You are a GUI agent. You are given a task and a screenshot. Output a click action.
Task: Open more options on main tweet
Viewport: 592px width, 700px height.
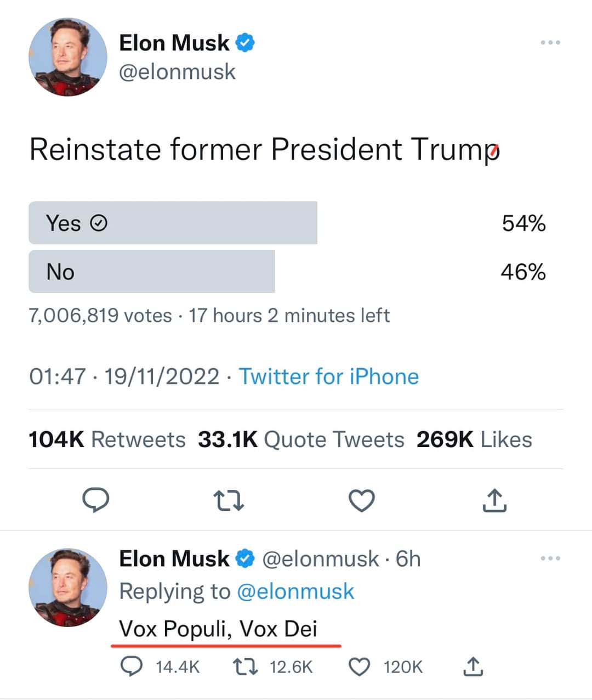click(550, 43)
